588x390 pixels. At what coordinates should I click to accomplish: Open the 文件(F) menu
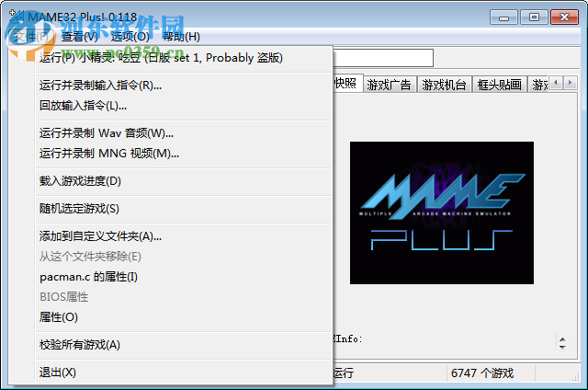pos(31,37)
